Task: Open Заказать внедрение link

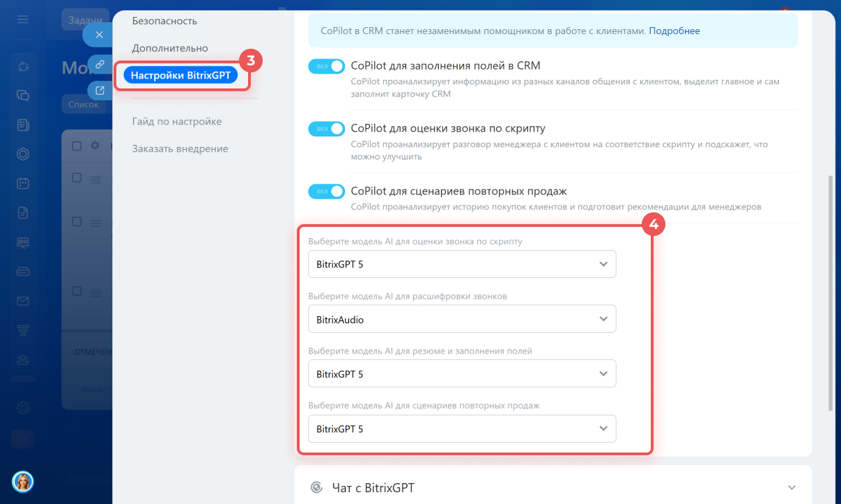Action: 180,148
